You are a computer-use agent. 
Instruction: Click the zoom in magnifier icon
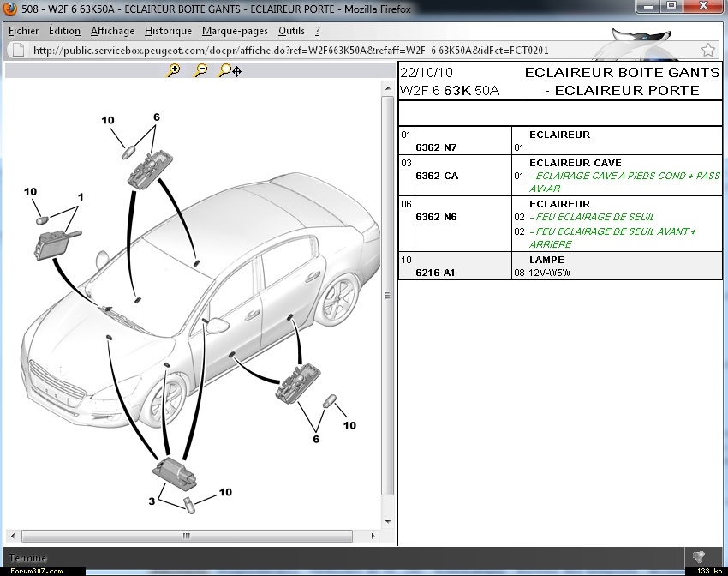pos(174,70)
